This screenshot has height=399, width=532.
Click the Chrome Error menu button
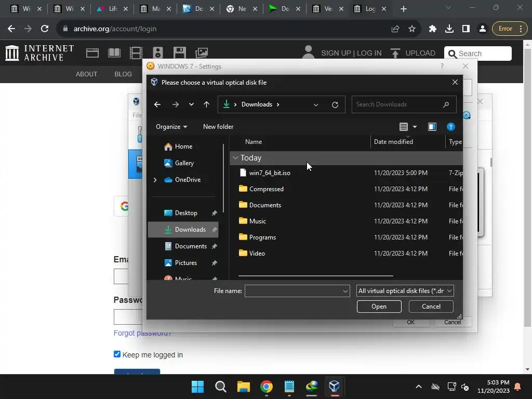tap(510, 29)
